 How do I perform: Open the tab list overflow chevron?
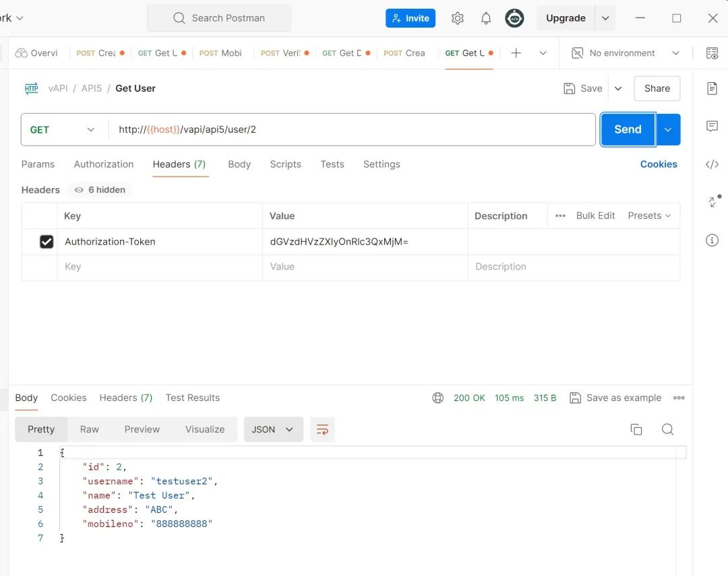pos(543,53)
